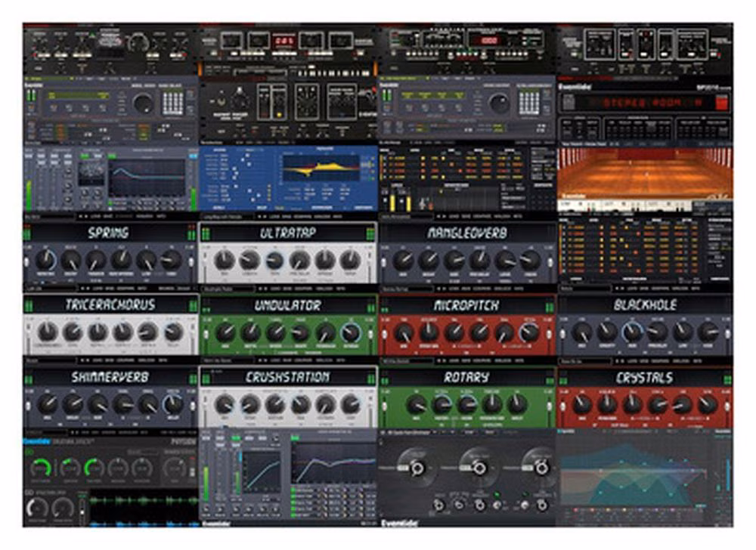Click the large dial on left H3000 unit

[143, 103]
